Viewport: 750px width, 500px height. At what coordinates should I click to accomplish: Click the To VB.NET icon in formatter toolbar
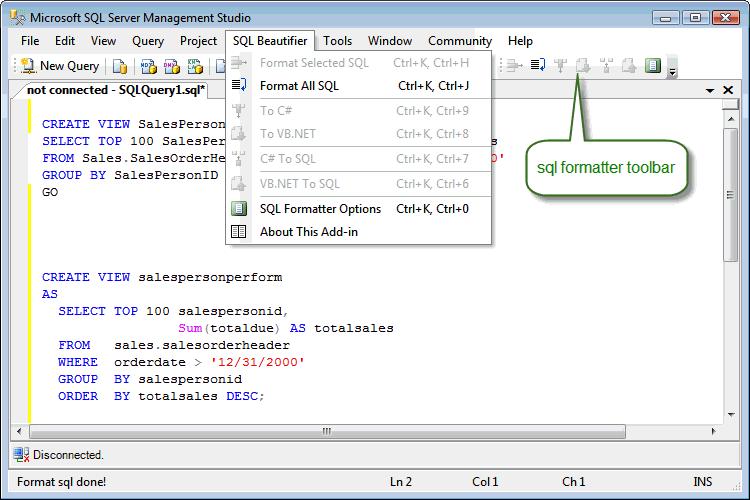click(583, 65)
